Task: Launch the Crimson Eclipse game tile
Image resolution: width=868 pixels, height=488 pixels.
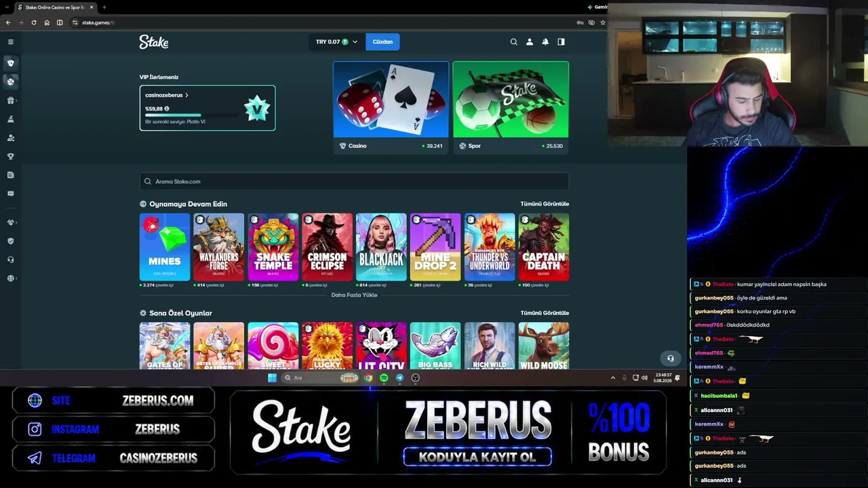Action: 327,247
